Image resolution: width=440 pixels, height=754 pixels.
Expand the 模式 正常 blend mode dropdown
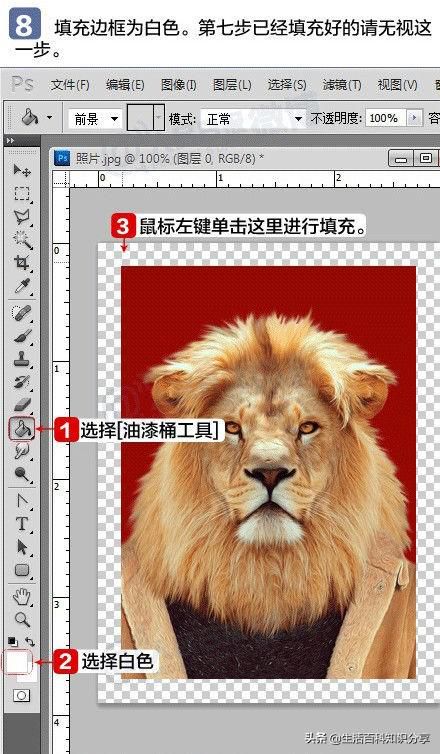253,119
